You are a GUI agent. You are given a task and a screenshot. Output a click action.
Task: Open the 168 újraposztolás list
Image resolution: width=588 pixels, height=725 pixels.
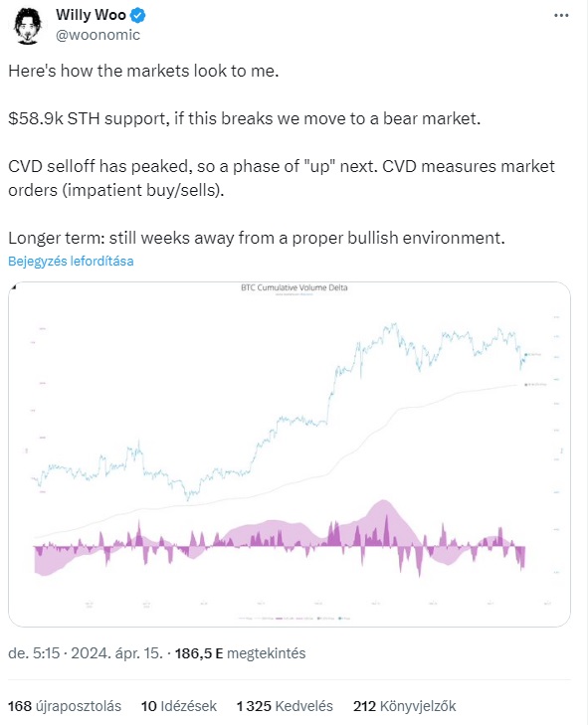pos(65,706)
